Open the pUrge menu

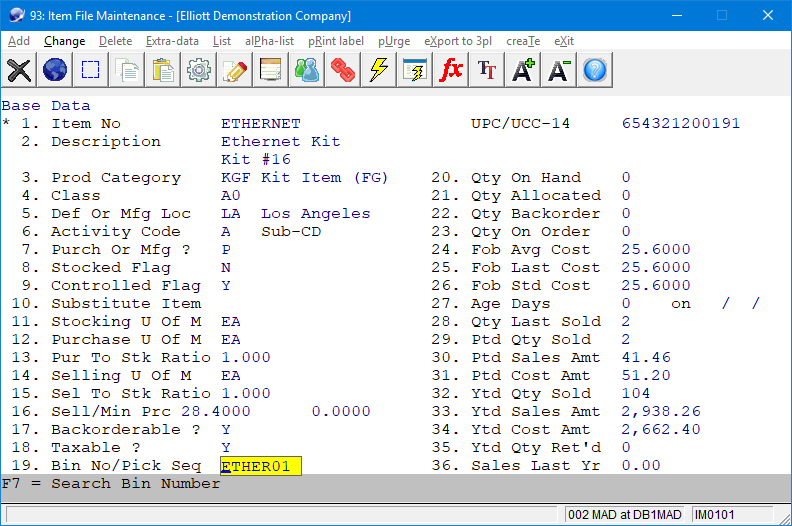click(394, 41)
